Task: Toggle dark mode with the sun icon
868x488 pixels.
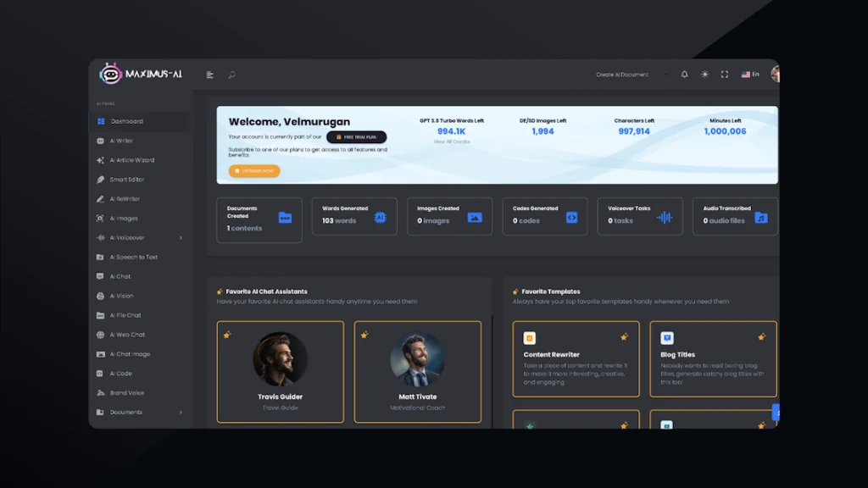Action: point(704,74)
